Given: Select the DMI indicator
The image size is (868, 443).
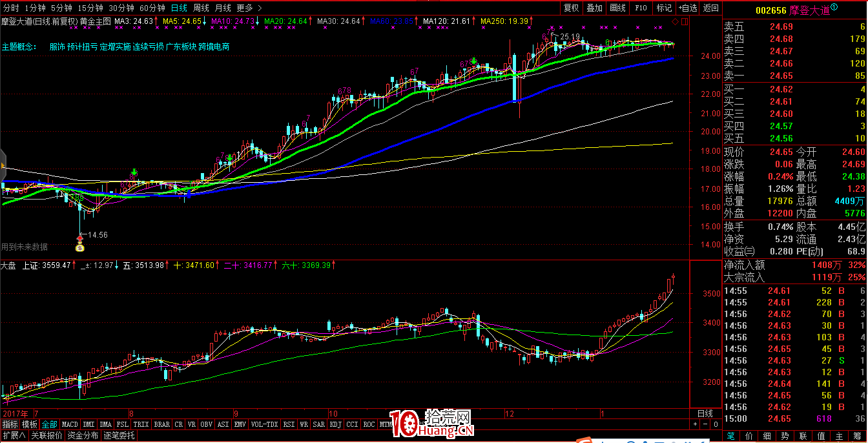Looking at the screenshot, I should [x=88, y=424].
